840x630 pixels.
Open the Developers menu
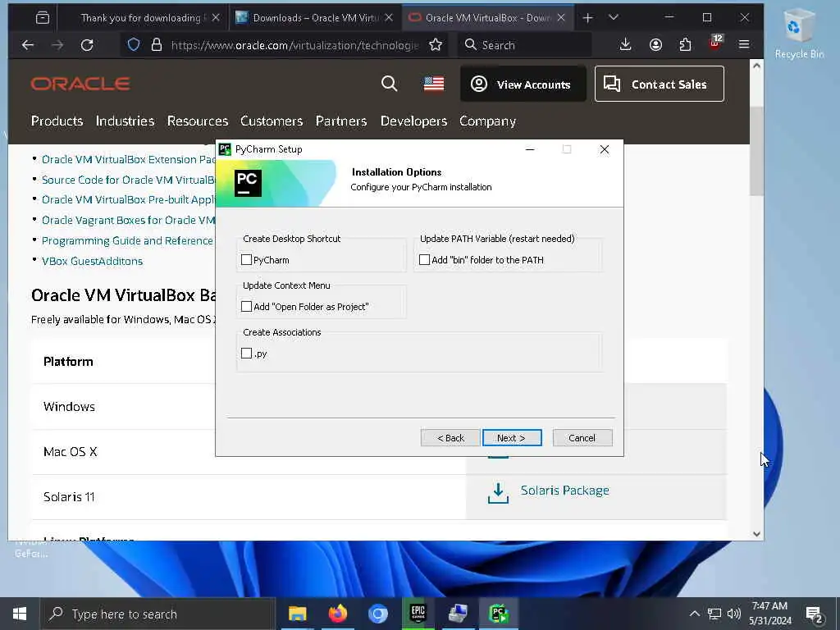click(x=413, y=121)
